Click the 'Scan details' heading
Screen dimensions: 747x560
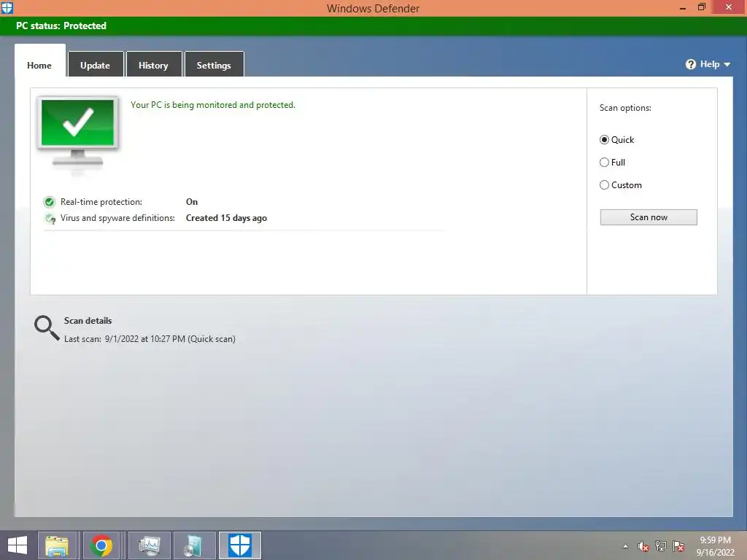(x=88, y=321)
